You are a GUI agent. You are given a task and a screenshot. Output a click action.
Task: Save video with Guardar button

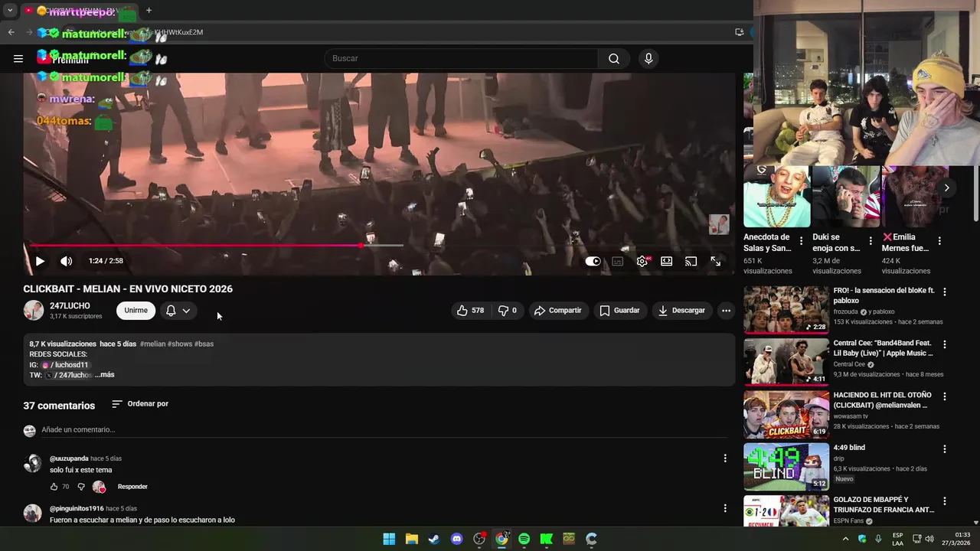[619, 310]
